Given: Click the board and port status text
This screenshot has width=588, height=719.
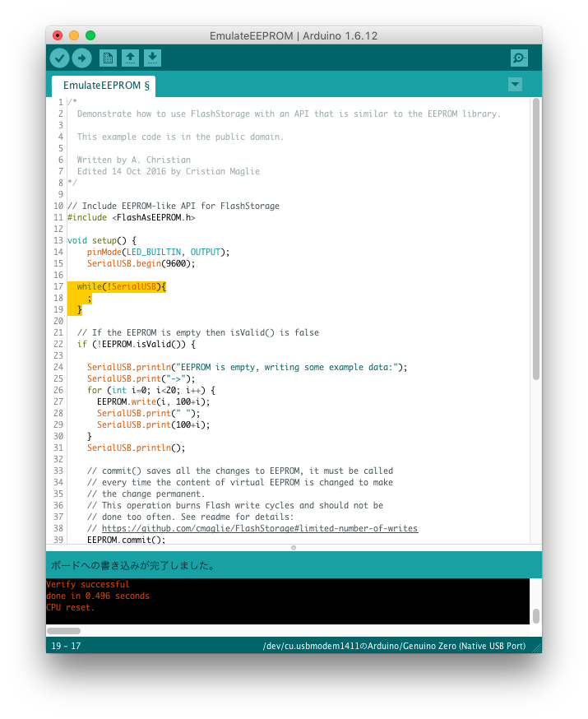Looking at the screenshot, I should (x=394, y=646).
